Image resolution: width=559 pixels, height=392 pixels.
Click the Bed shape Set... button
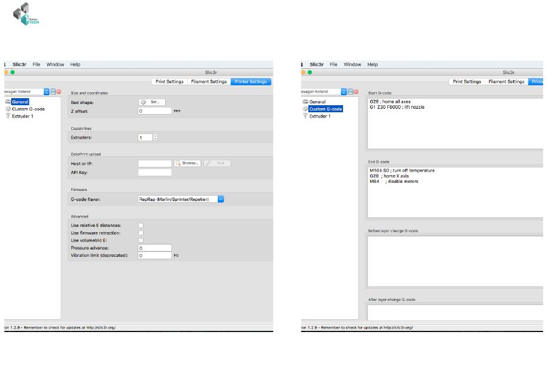click(x=152, y=102)
